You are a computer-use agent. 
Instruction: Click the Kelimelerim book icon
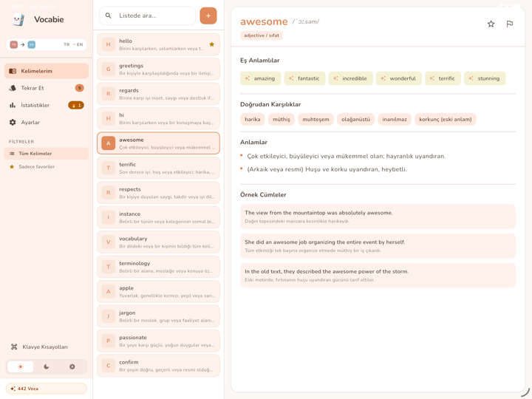coord(13,71)
